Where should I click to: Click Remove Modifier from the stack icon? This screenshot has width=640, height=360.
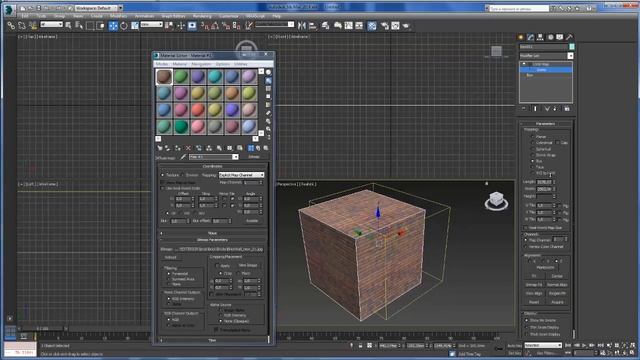point(556,109)
